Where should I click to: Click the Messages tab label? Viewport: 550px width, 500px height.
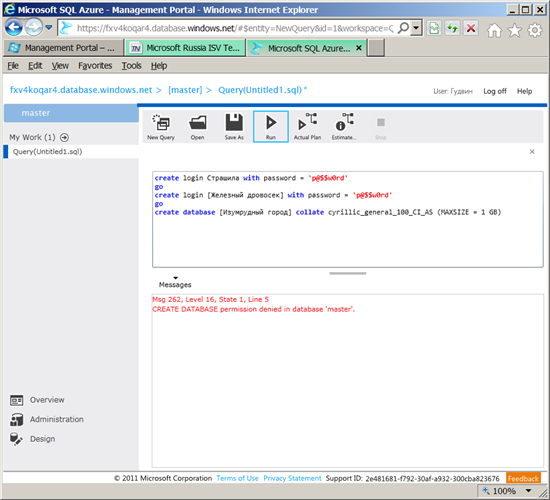click(175, 285)
